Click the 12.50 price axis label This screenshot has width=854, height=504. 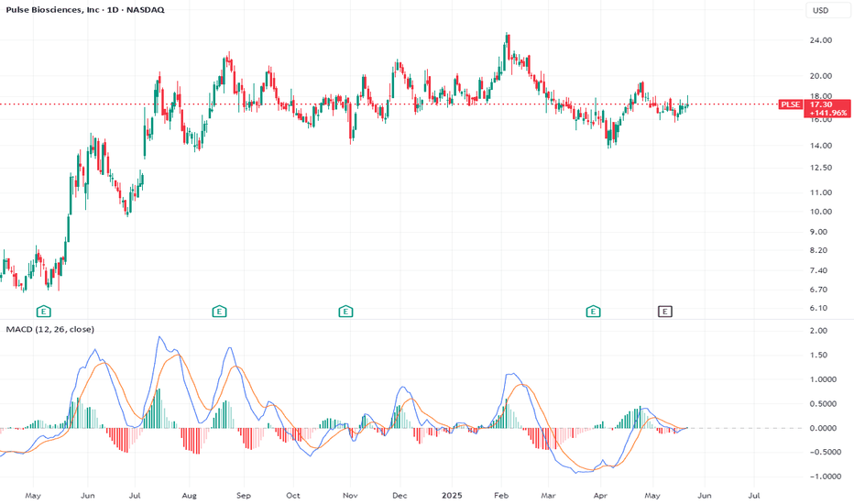(x=821, y=168)
